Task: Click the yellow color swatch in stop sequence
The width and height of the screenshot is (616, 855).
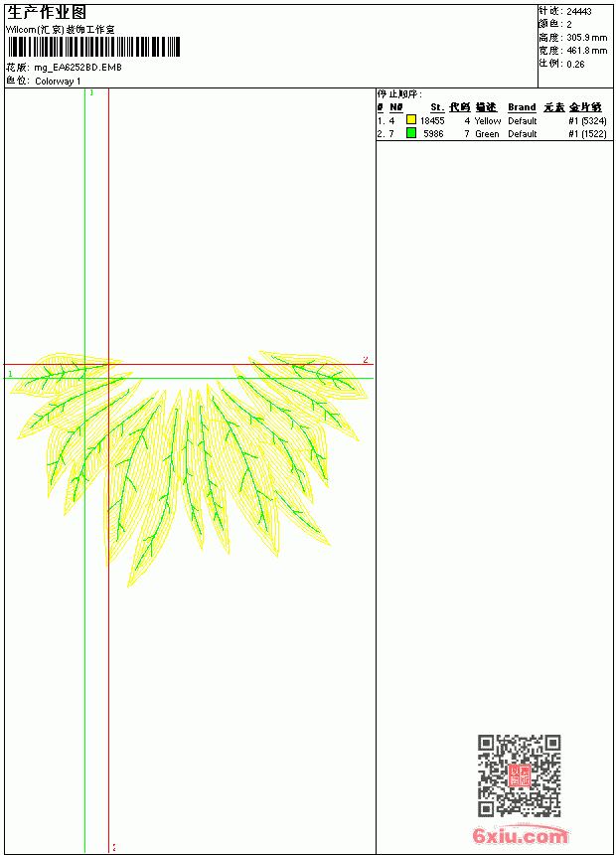Action: [x=411, y=120]
